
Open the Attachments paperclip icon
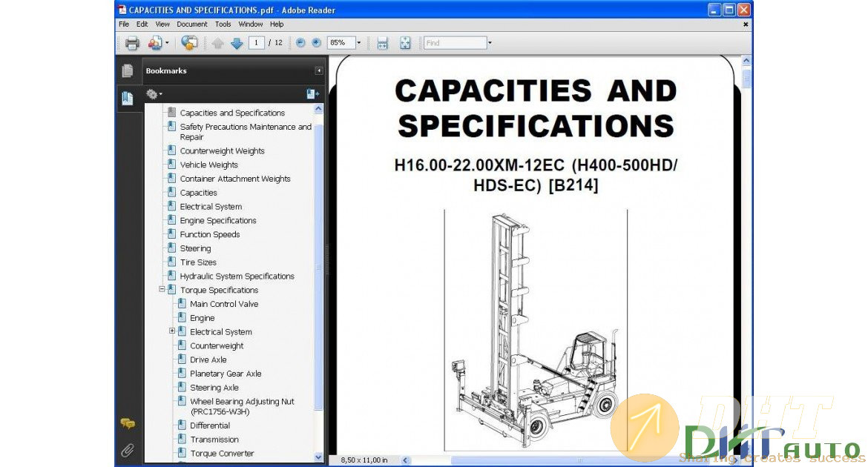128,451
